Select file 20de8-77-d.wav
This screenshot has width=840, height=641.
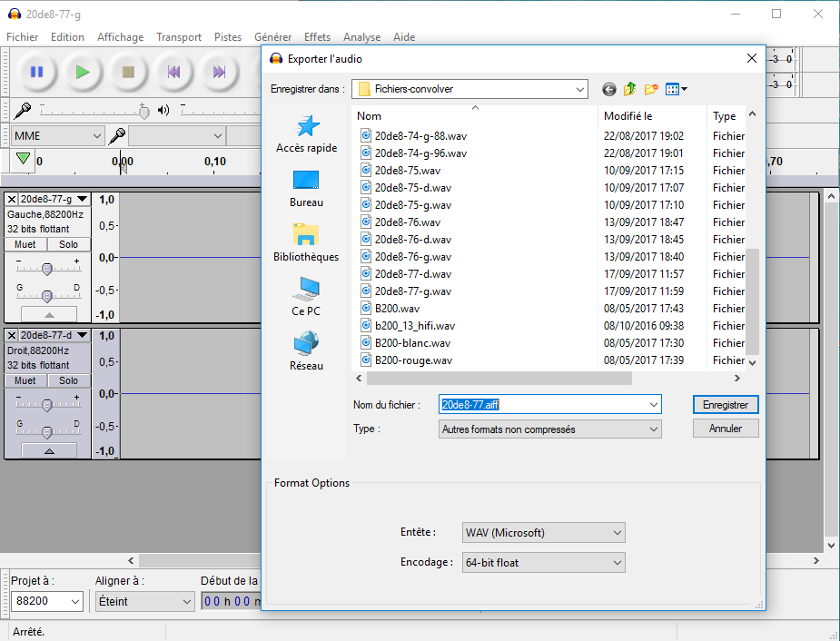point(413,274)
